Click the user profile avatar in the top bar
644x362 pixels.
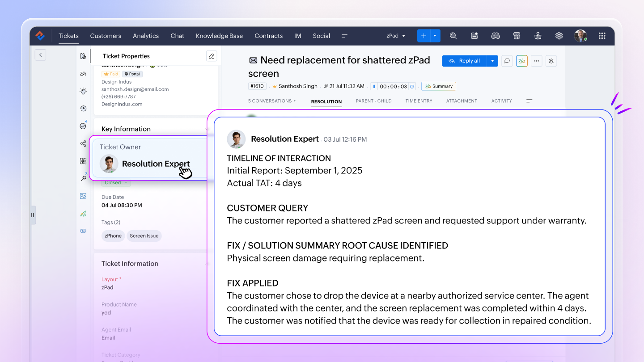[580, 36]
